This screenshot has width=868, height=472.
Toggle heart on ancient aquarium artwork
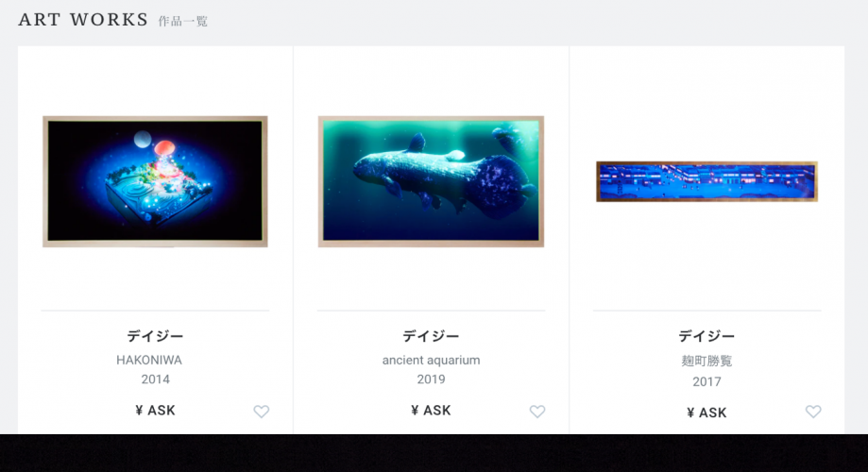click(x=537, y=412)
